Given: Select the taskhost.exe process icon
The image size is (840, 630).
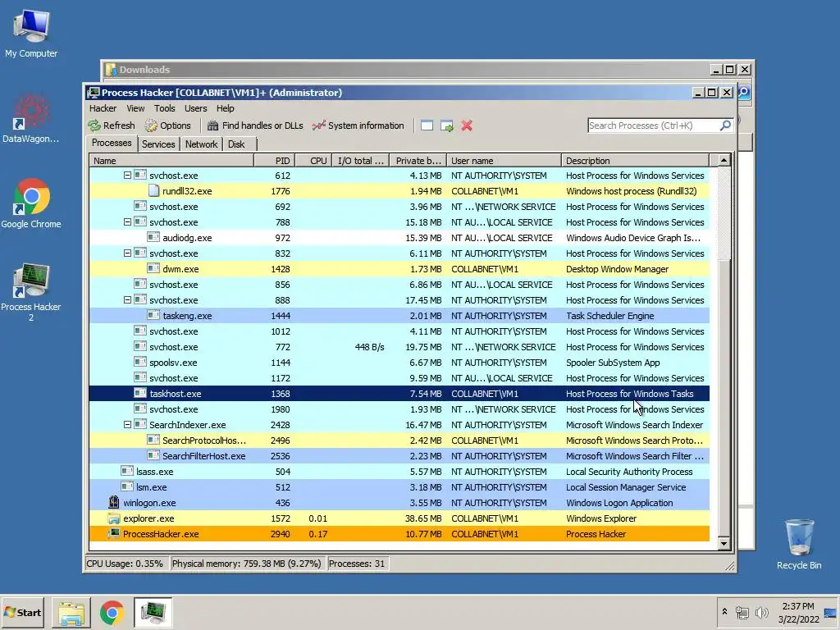Looking at the screenshot, I should pyautogui.click(x=140, y=393).
